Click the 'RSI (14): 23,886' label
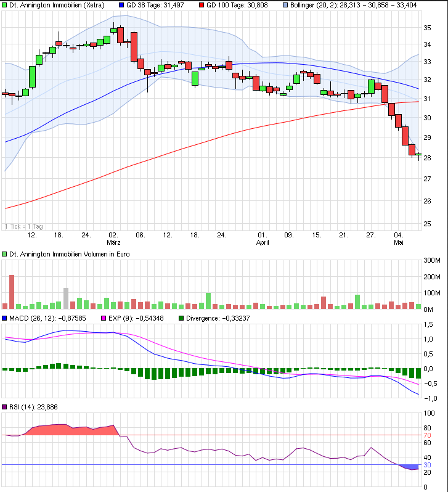 [33, 407]
